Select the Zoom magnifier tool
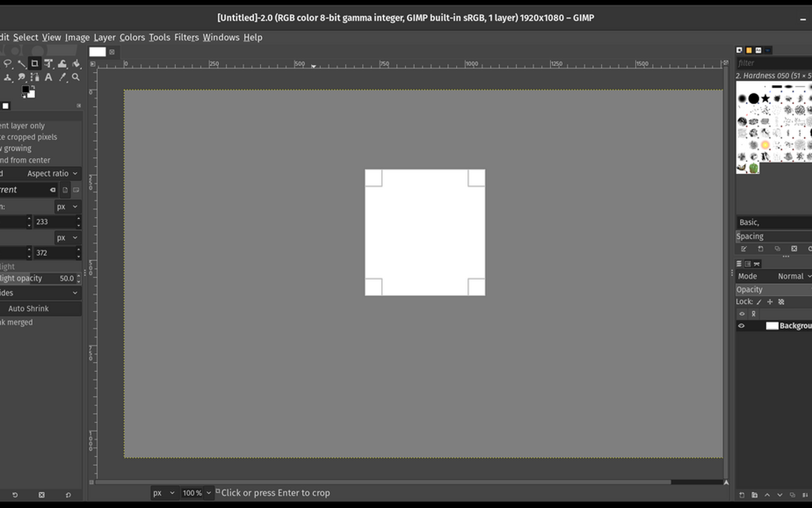812x508 pixels. pos(75,77)
